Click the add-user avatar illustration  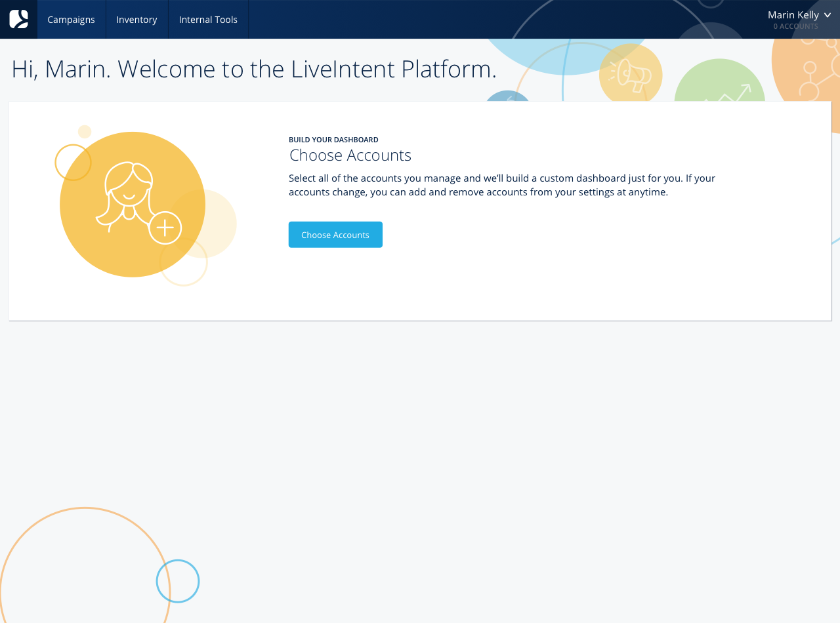pos(133,205)
